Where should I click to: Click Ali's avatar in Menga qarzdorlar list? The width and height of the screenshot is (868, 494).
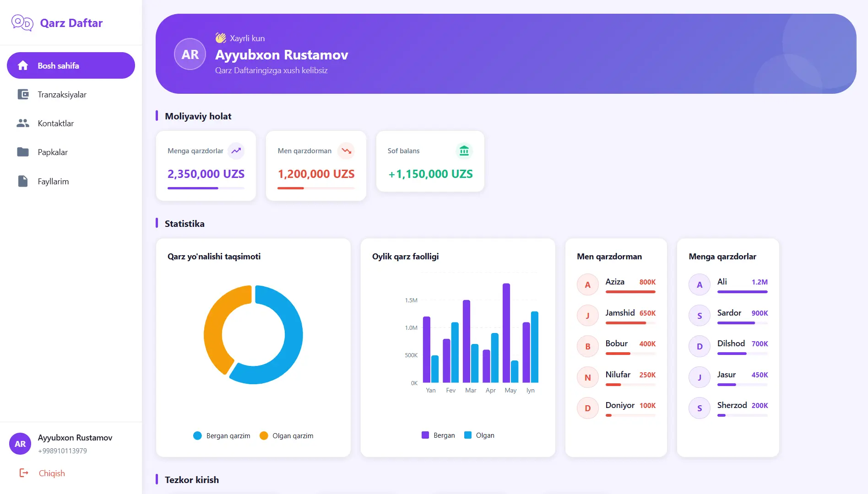click(699, 285)
